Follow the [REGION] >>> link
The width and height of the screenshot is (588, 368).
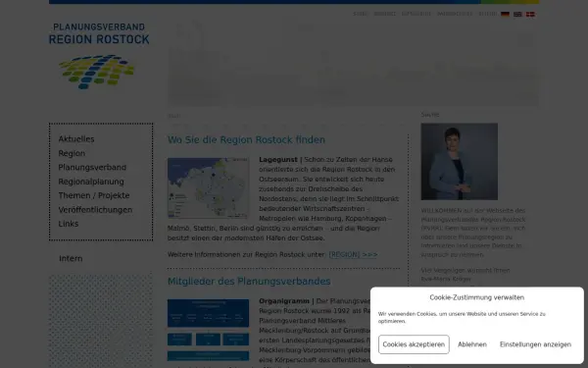tap(353, 254)
